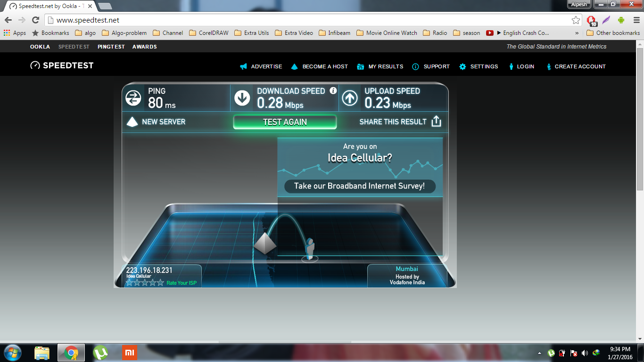Open download speed info tooltip icon
Image resolution: width=644 pixels, height=362 pixels.
[x=333, y=90]
